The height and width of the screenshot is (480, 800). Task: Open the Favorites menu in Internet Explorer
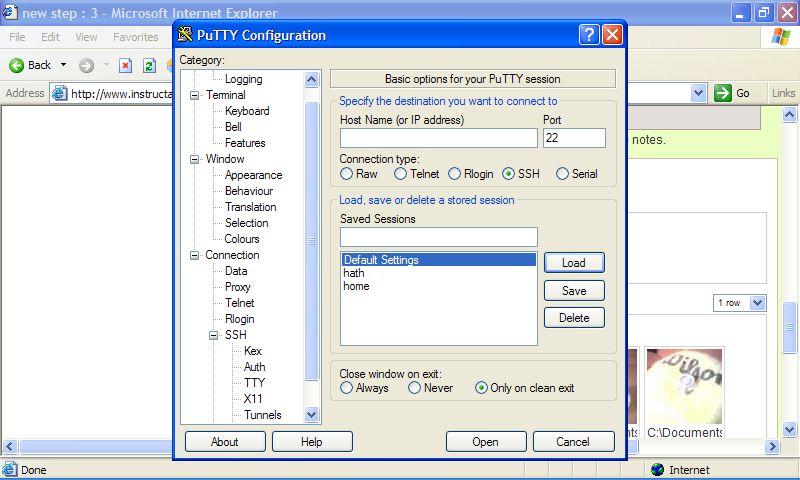coord(136,37)
